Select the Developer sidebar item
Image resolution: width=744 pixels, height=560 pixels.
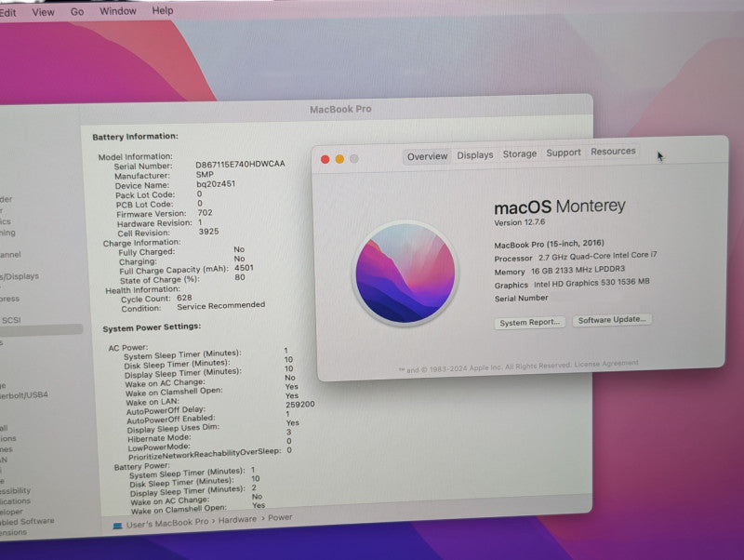coord(11,512)
